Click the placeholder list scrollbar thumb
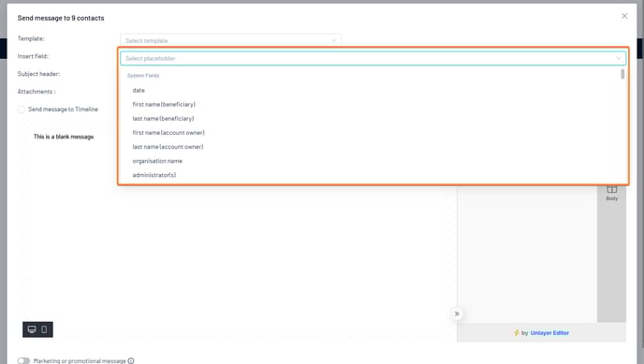644x364 pixels. click(x=622, y=74)
